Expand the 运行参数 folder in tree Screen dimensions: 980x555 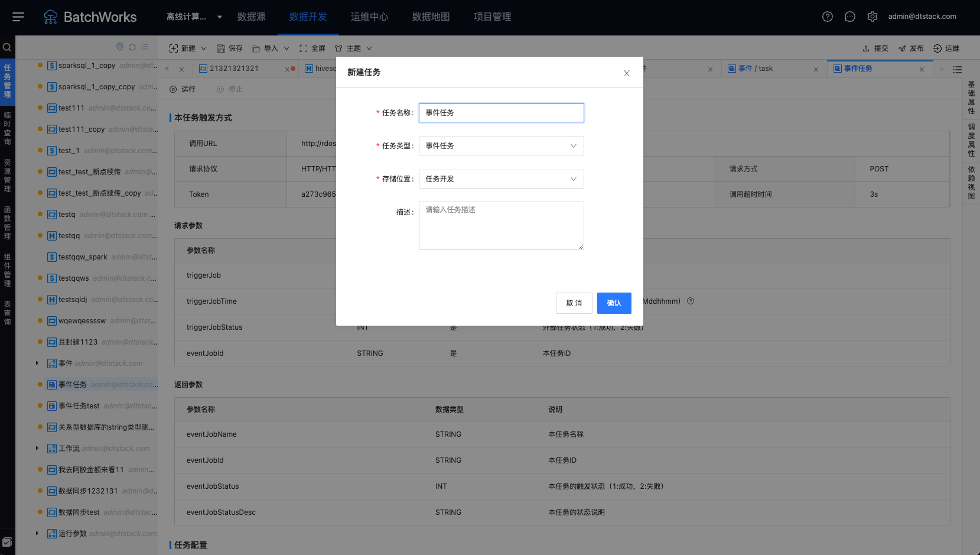[x=37, y=534]
